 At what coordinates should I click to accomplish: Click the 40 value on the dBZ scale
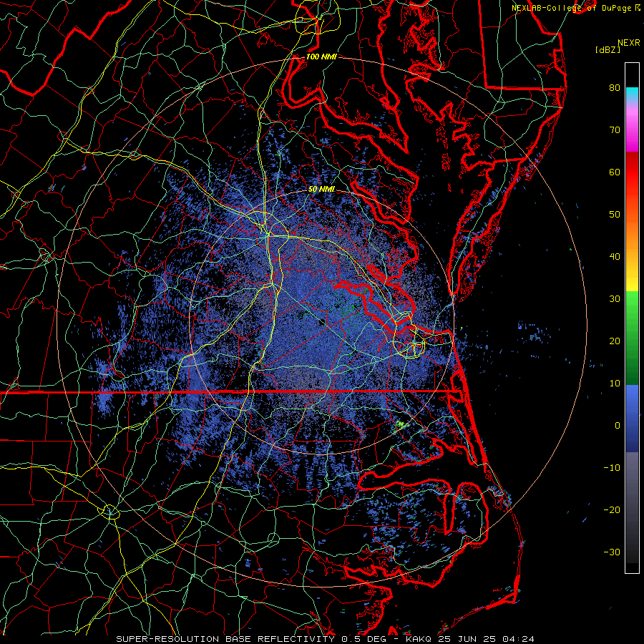[615, 257]
